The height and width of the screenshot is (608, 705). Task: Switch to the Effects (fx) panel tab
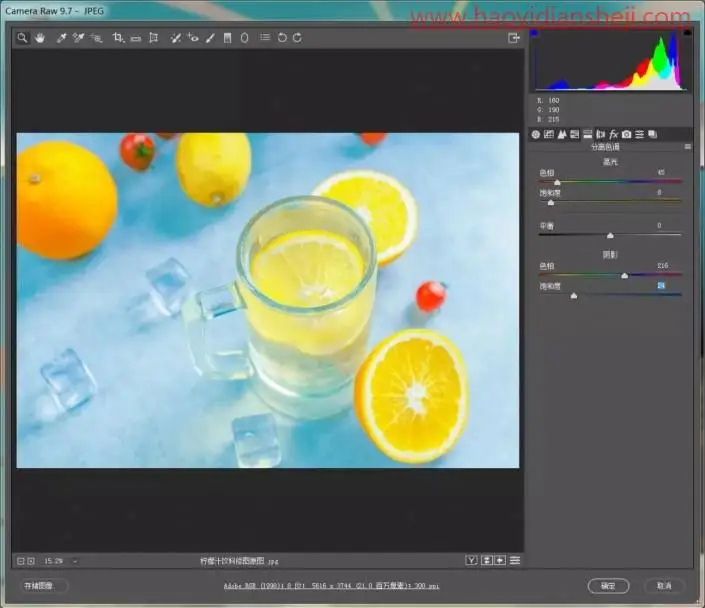tap(613, 134)
